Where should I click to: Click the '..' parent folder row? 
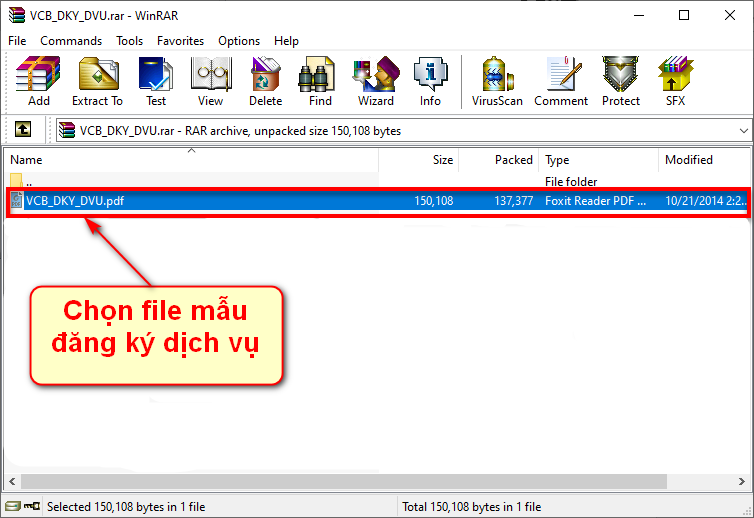pyautogui.click(x=377, y=181)
